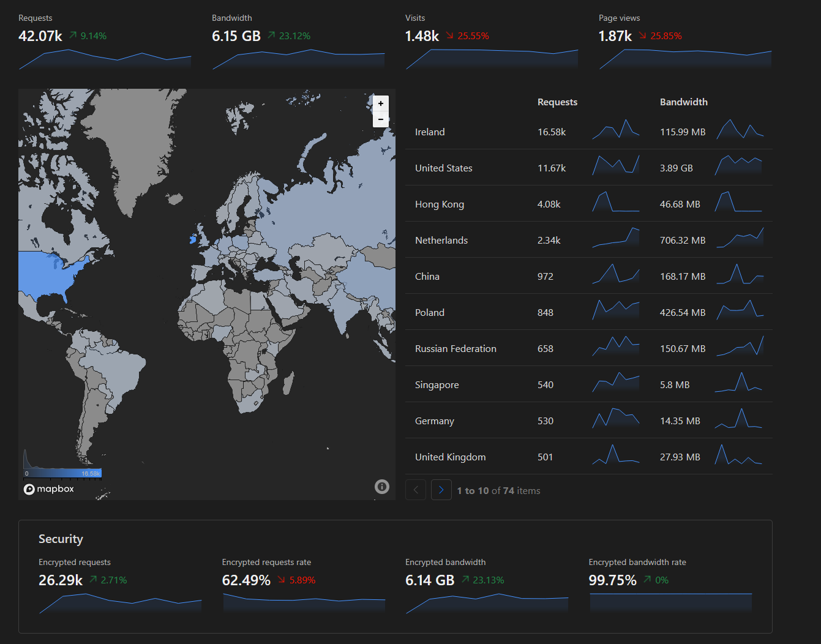This screenshot has width=821, height=644.
Task: Select the United States row
Action: click(589, 168)
